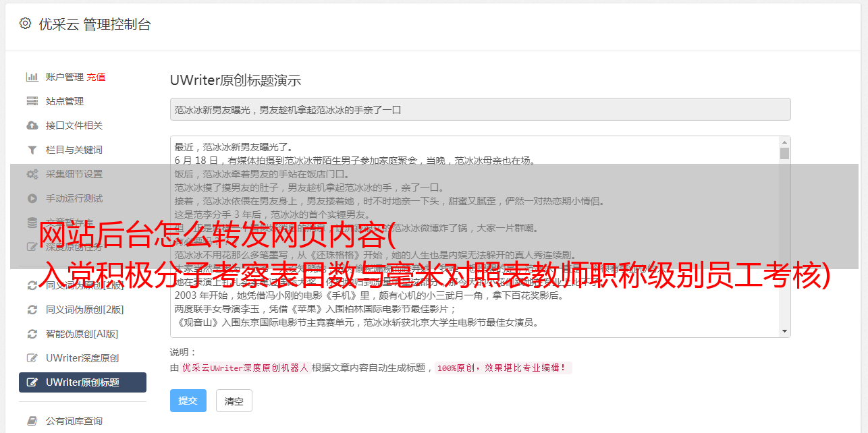Click the refresh icon next to 同义词伪原创[2版]
Screen dimensions: 868x433
coord(32,310)
